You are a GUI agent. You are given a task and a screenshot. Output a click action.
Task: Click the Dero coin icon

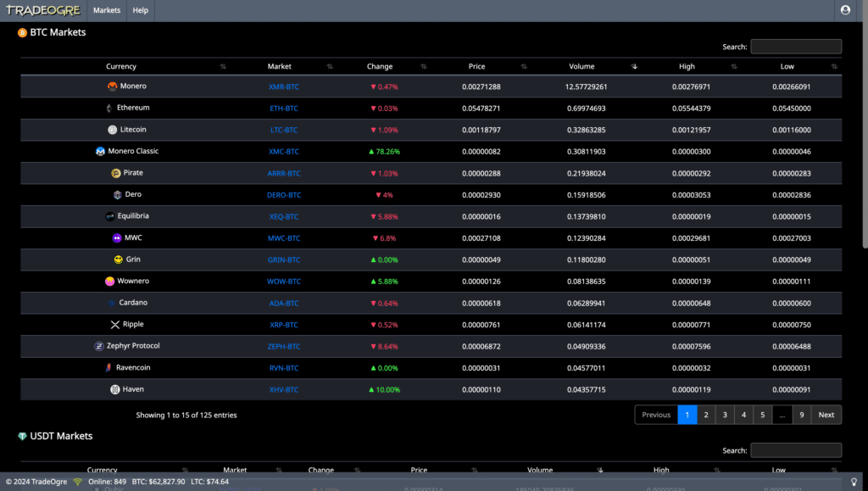coord(117,195)
